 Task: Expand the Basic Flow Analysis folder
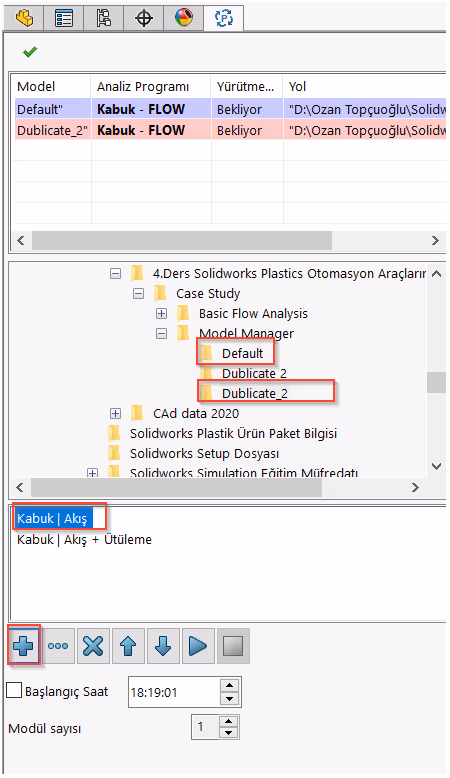pyautogui.click(x=161, y=314)
